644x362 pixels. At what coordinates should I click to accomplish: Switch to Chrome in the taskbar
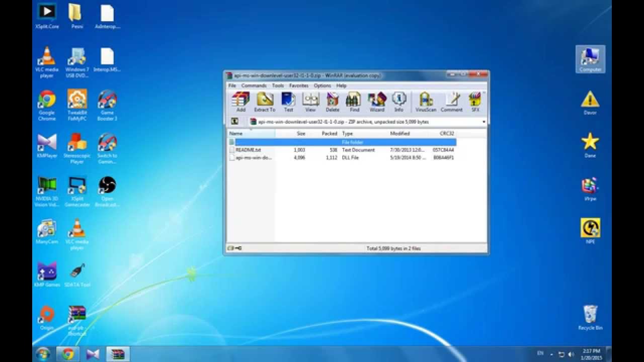[x=68, y=354]
